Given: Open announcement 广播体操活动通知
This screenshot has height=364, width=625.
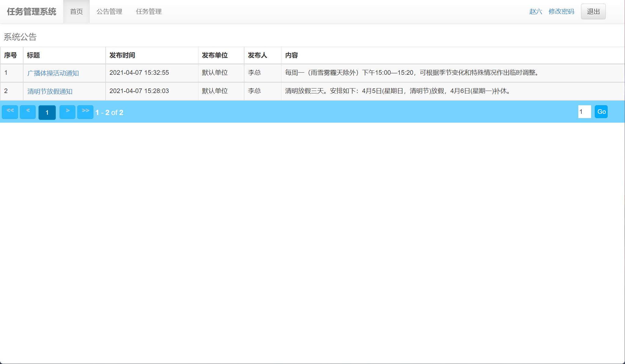Looking at the screenshot, I should tap(54, 73).
